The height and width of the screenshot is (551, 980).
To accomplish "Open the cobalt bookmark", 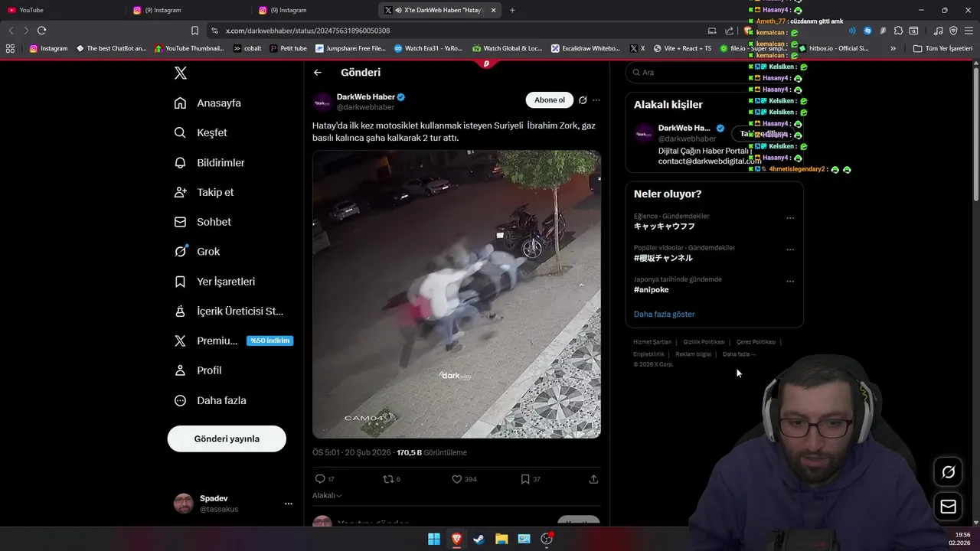I will point(247,48).
